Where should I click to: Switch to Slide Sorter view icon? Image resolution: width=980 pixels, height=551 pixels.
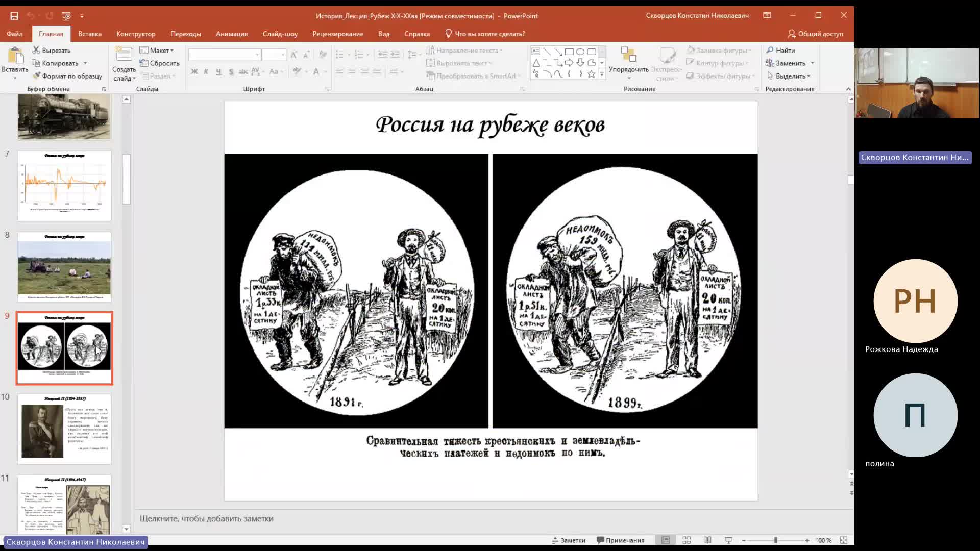(687, 540)
